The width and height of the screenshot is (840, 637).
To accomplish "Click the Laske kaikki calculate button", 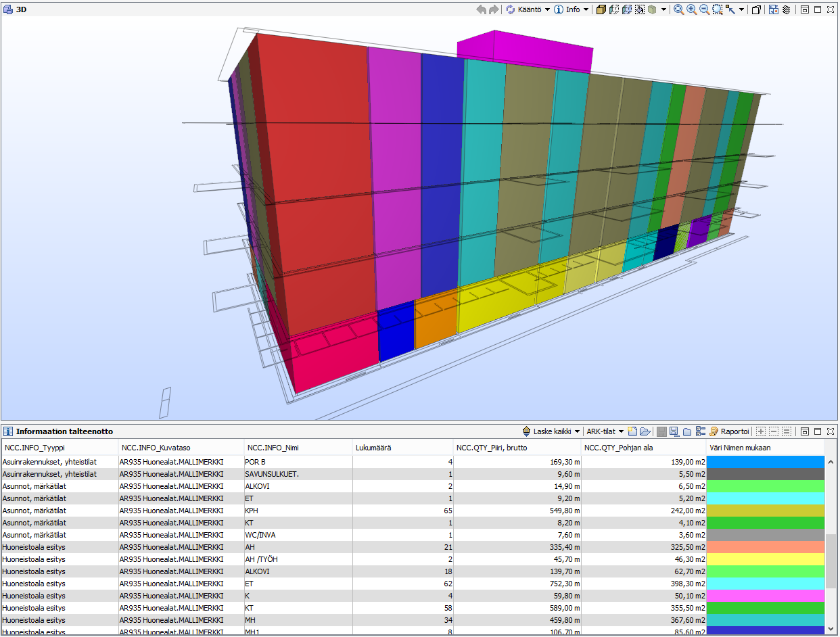I will 547,431.
